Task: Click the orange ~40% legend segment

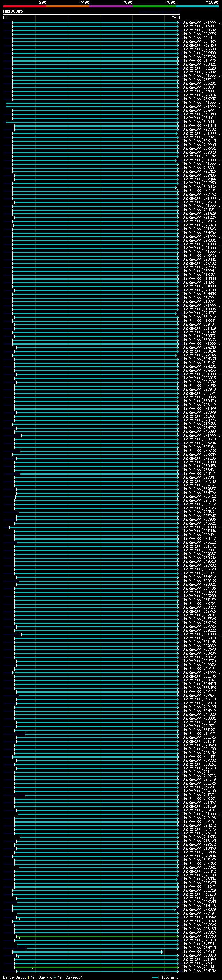Action: point(68,6)
